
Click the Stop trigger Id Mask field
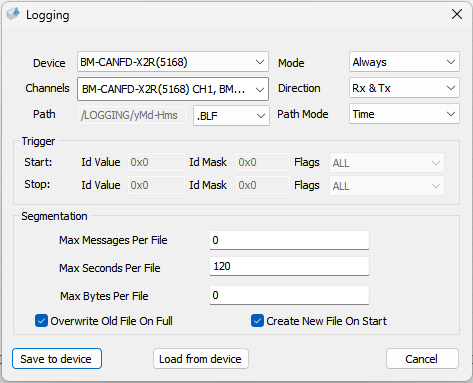point(263,185)
